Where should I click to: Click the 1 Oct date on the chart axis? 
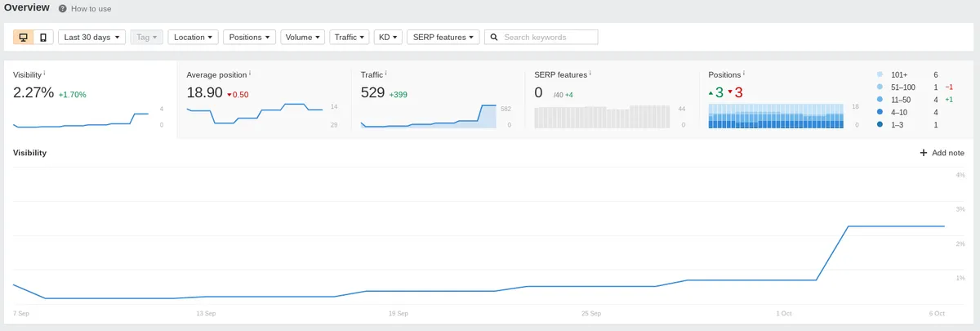pos(783,313)
